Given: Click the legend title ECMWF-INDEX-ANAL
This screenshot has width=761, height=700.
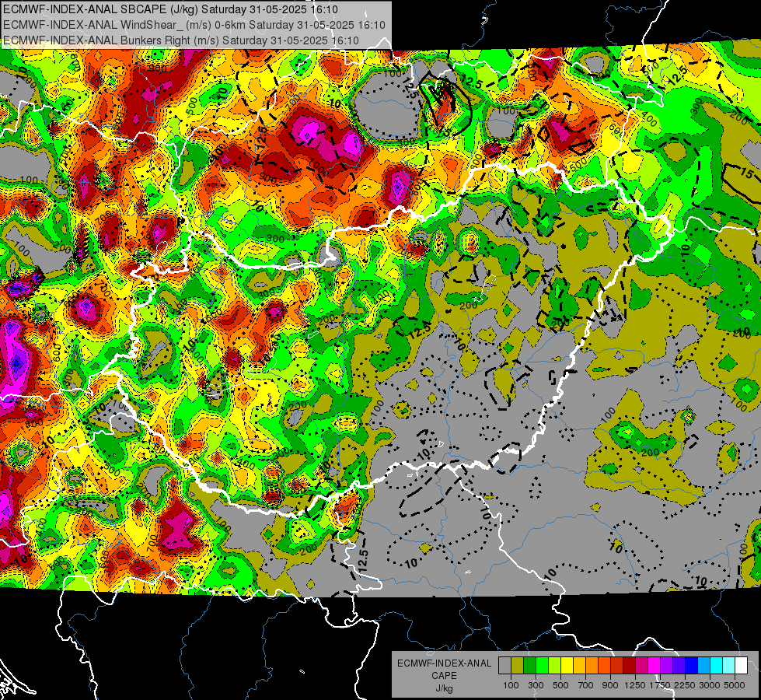Looking at the screenshot, I should 445,663.
